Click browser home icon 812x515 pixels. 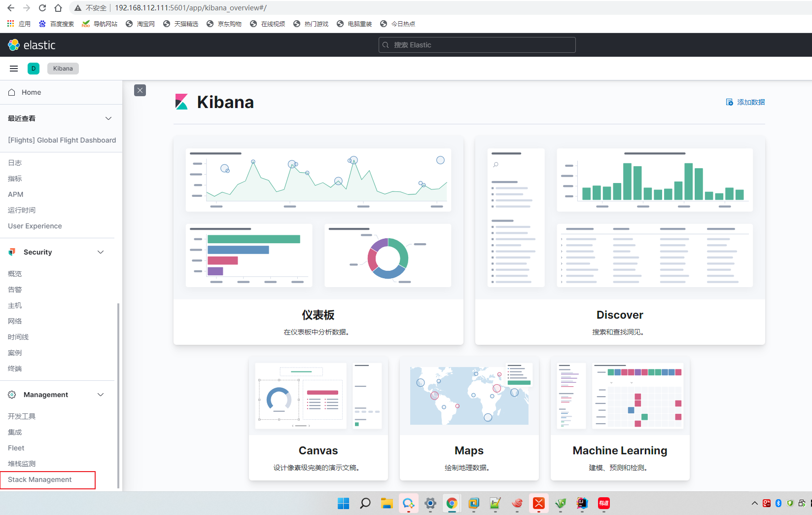pos(58,8)
